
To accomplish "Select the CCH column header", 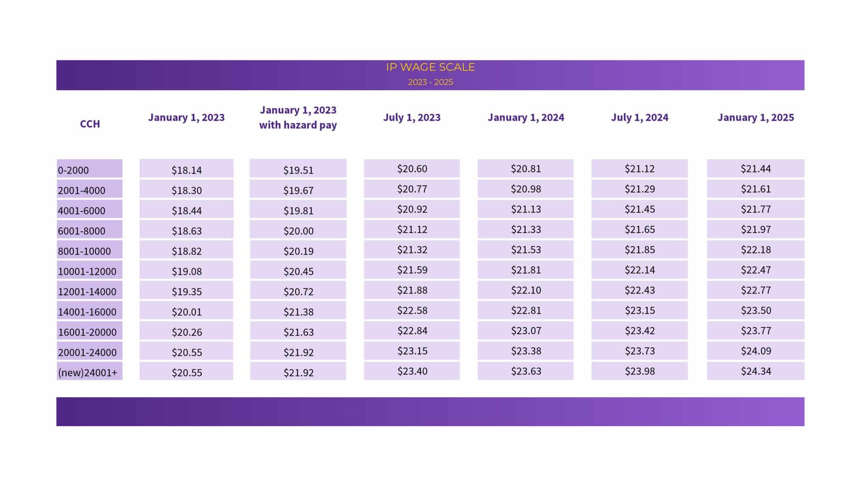I will [x=90, y=124].
